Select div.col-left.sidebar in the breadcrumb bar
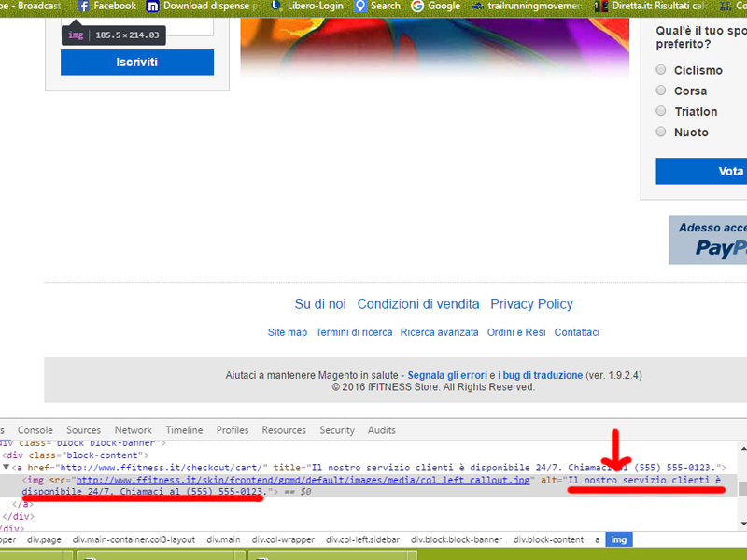This screenshot has width=747, height=560. pos(363,539)
